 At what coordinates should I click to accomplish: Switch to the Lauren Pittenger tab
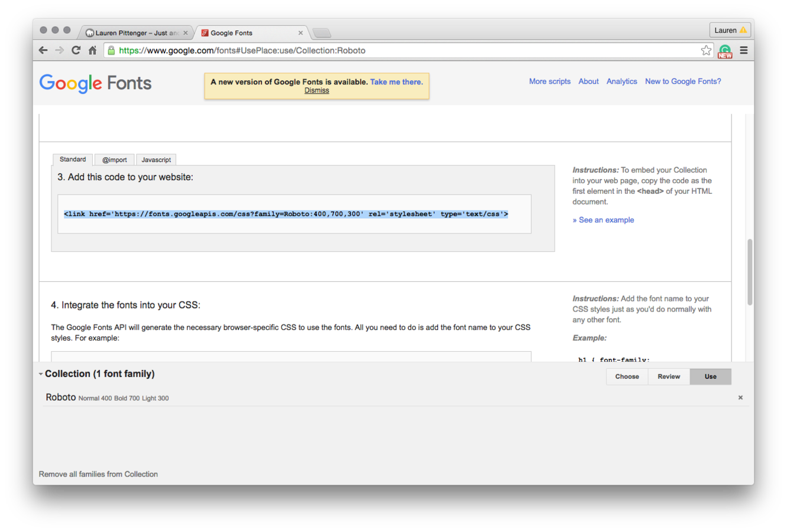point(137,33)
